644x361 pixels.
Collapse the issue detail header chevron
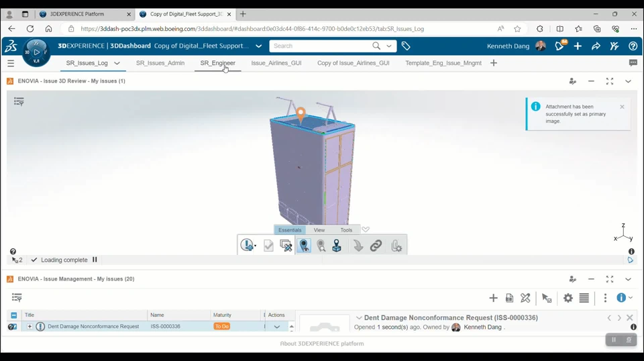click(x=359, y=318)
